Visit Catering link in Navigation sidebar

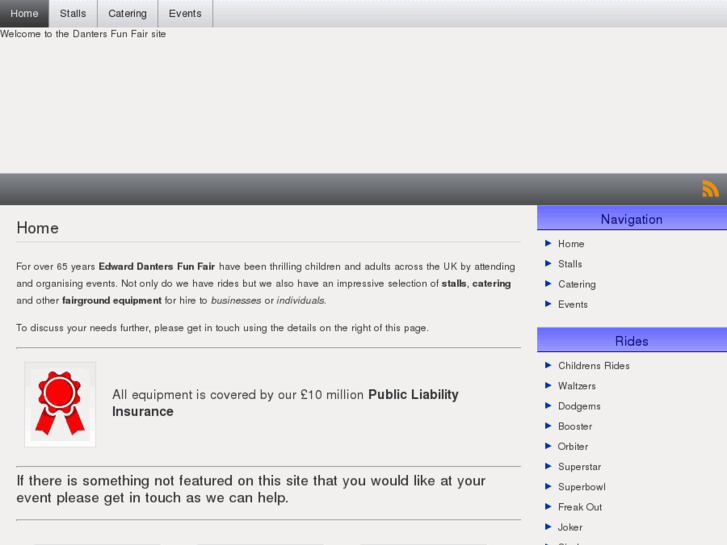pyautogui.click(x=577, y=284)
